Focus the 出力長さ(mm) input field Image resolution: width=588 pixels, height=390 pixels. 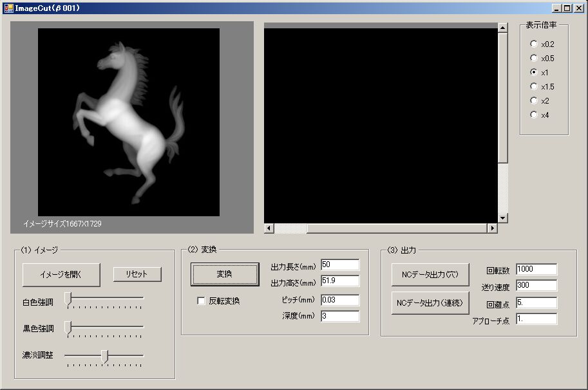pyautogui.click(x=340, y=265)
